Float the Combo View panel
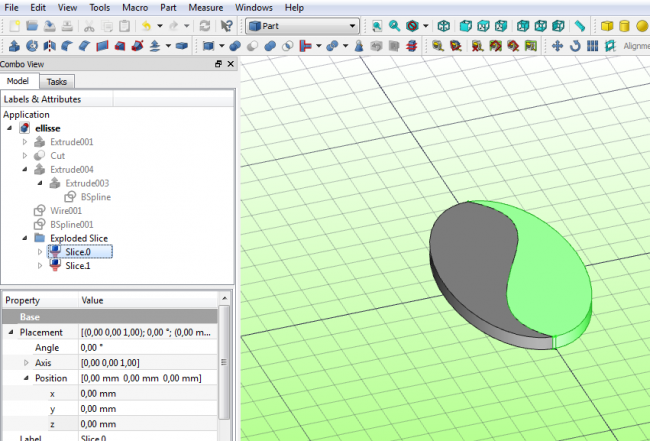The image size is (650, 441). [x=218, y=63]
